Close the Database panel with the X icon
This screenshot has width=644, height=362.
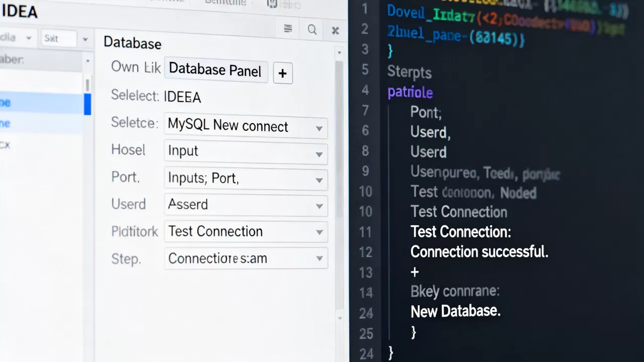point(335,30)
